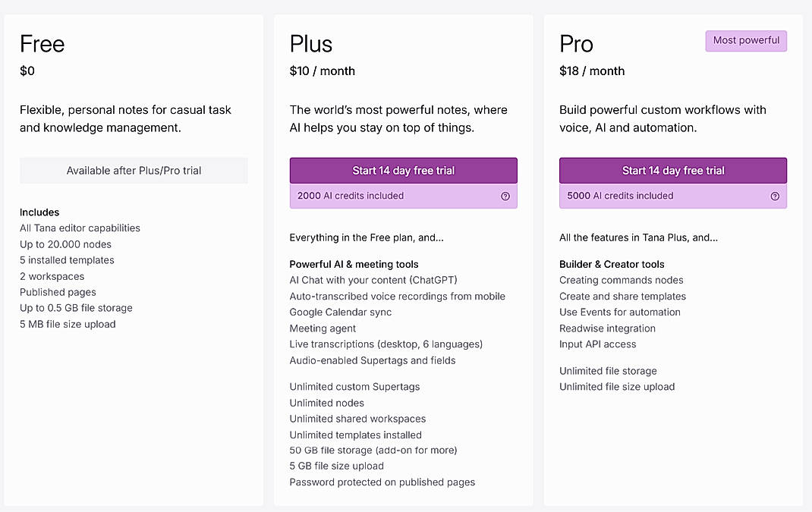Click the $18 / month price label
The height and width of the screenshot is (512, 812).
(591, 71)
